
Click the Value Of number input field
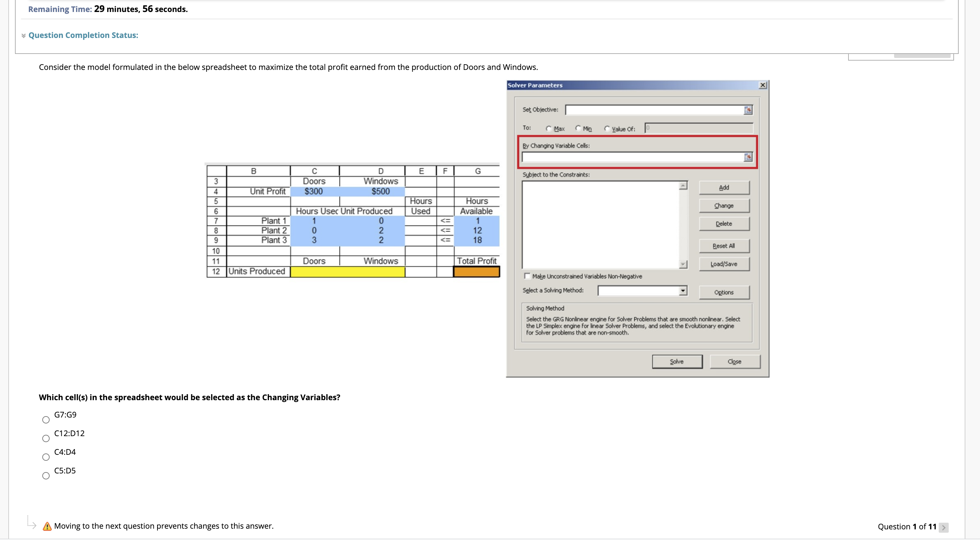pos(699,129)
